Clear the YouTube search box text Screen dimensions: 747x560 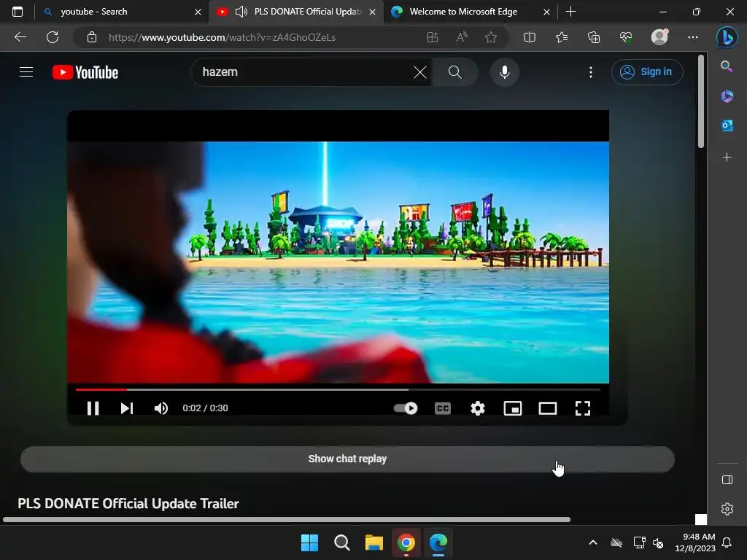click(419, 72)
